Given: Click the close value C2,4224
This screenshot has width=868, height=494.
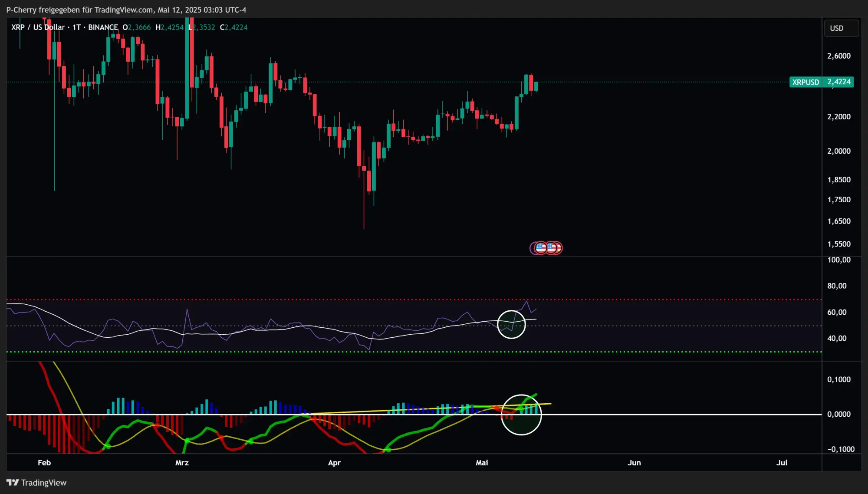Looking at the screenshot, I should click(233, 27).
